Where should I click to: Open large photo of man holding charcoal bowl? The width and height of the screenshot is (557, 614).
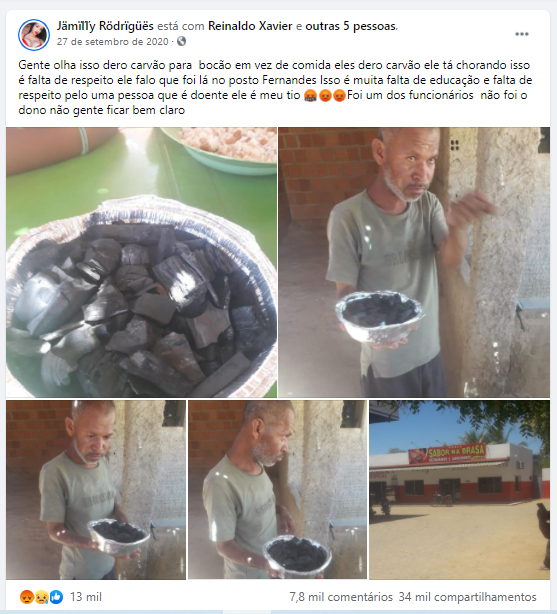pos(414,262)
